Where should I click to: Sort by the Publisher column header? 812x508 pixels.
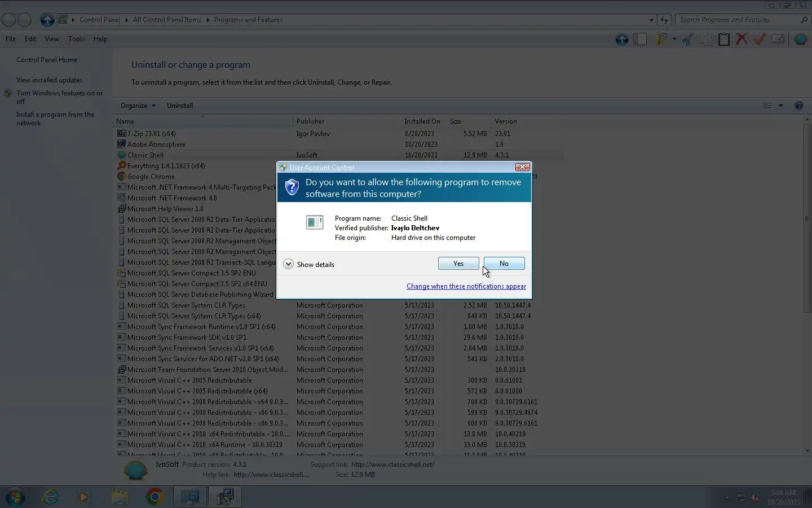click(x=347, y=121)
